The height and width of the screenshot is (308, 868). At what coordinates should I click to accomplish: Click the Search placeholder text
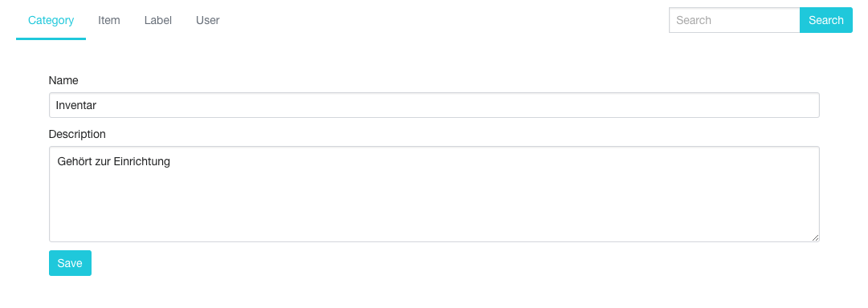click(x=694, y=21)
